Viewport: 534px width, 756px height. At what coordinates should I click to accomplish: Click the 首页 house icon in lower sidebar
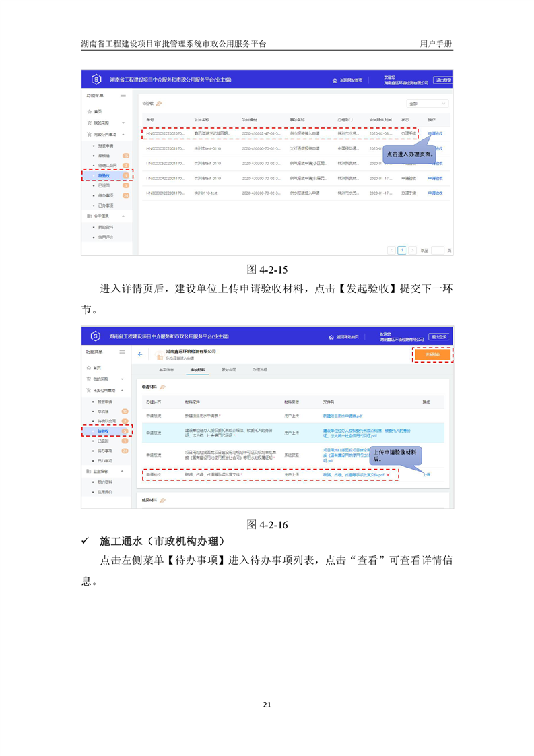(x=89, y=368)
